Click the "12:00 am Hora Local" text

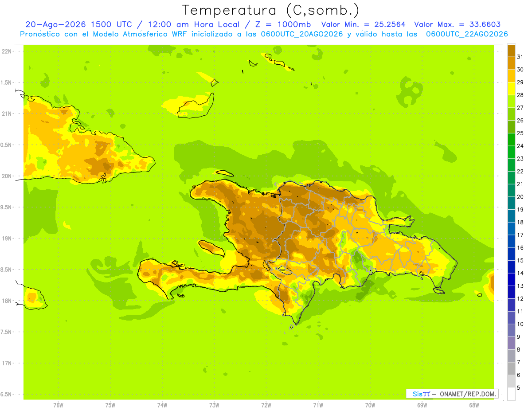[x=194, y=24]
